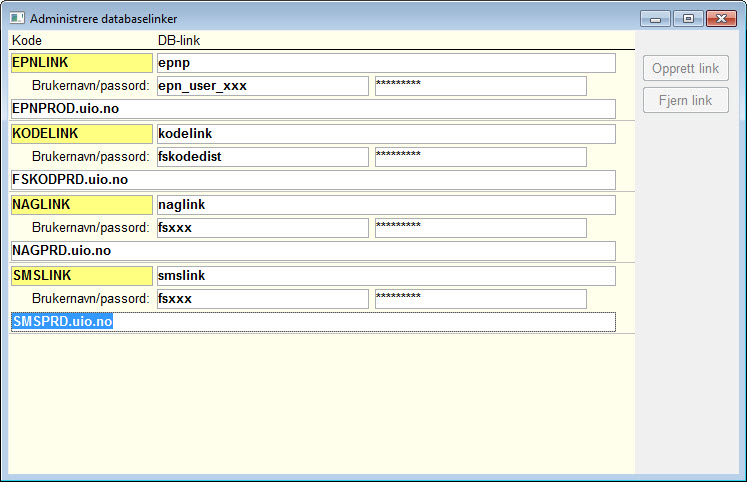Screen dimensions: 747x482
Task: Click Brukernavn/passord label under SMSLINK
Action: [91, 299]
